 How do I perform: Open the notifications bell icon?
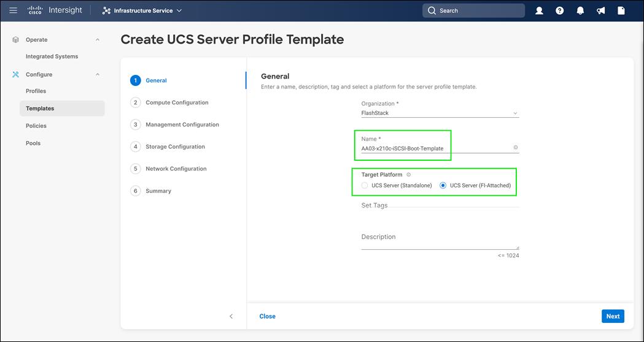tap(580, 11)
